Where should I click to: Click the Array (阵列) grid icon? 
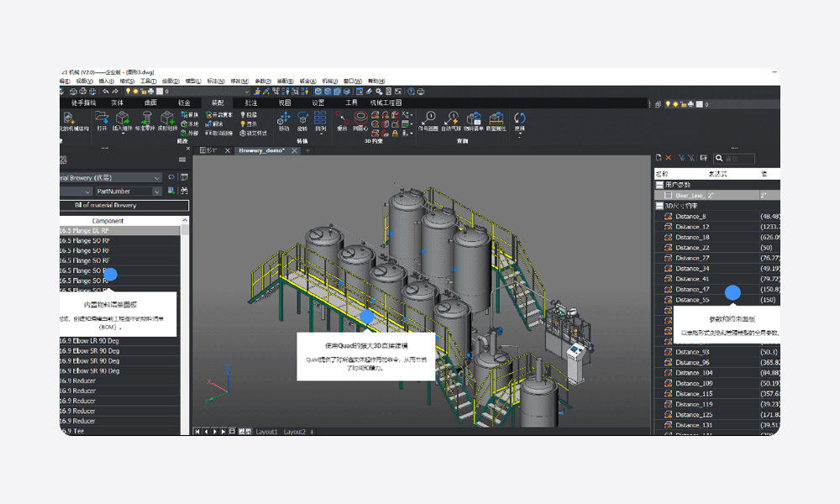tap(320, 118)
